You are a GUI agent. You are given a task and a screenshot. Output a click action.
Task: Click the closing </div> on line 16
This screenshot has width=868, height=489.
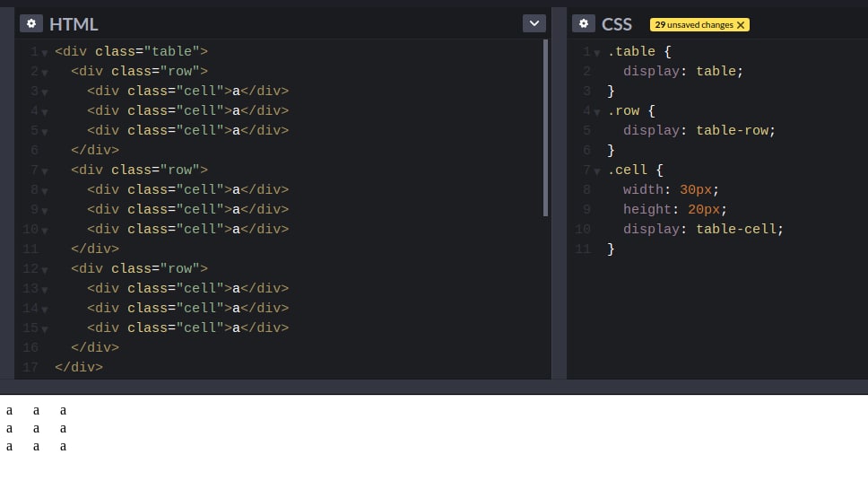95,347
